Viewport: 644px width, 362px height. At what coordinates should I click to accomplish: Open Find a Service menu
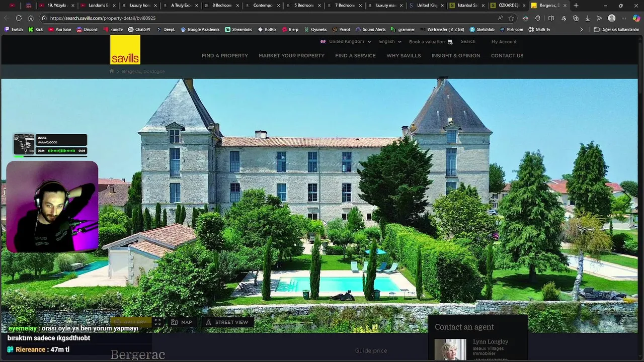click(355, 56)
